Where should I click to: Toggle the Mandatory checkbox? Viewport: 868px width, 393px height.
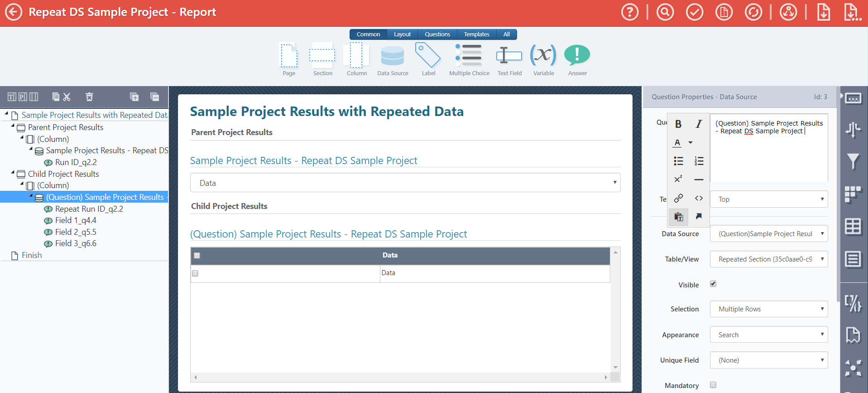713,385
